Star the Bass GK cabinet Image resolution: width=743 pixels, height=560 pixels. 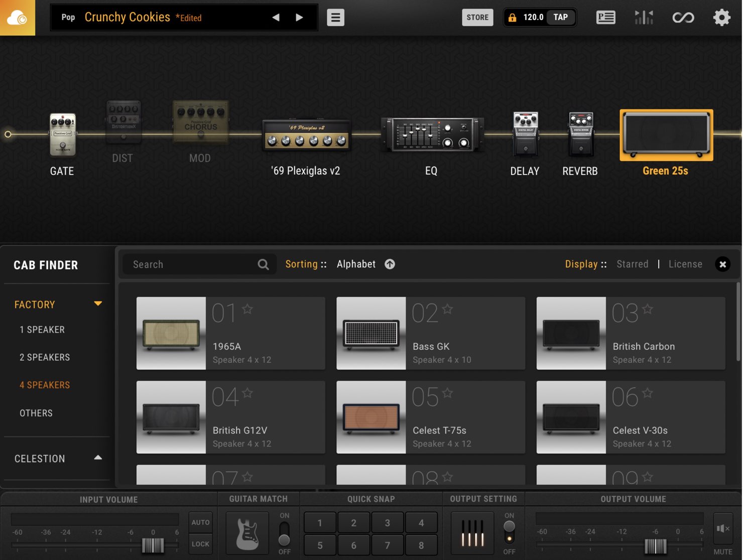point(447,309)
